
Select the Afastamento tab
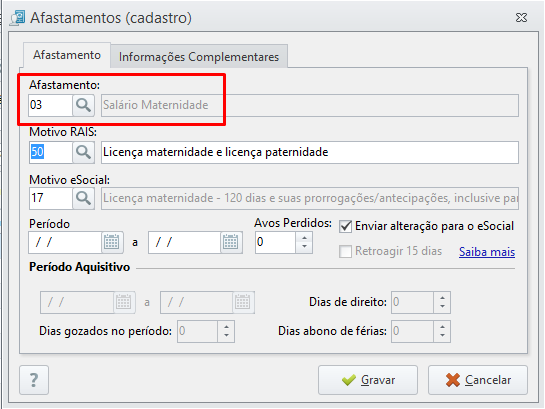click(67, 55)
